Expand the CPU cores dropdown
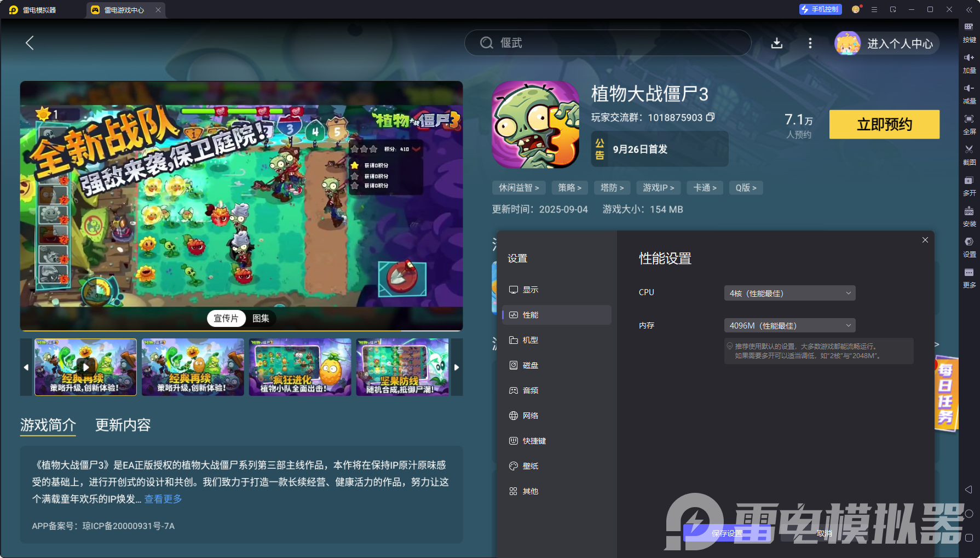Screen dimensions: 980x558 click(x=789, y=293)
